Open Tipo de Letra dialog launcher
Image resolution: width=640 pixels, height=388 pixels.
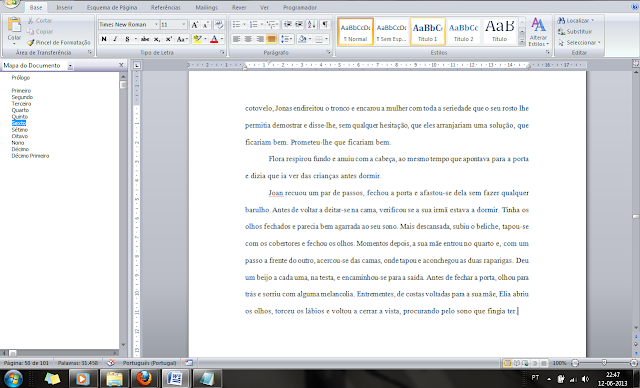[222, 52]
